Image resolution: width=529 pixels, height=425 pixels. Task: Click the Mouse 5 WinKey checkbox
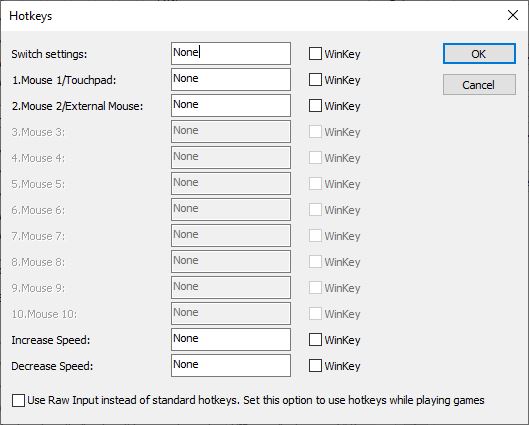click(315, 183)
